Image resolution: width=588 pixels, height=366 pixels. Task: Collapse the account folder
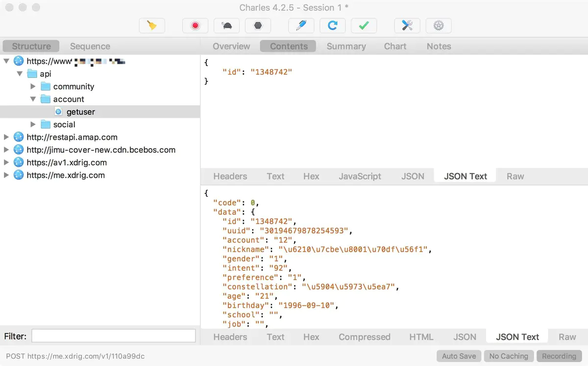[x=33, y=99]
